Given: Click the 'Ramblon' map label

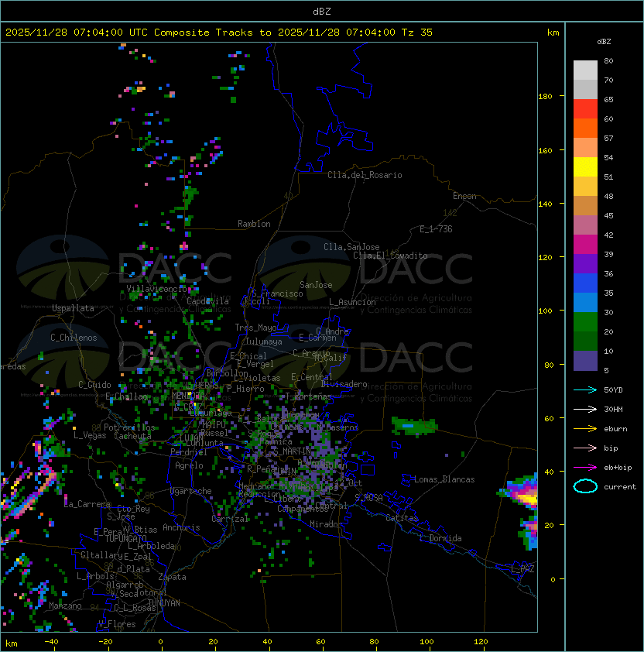Looking at the screenshot, I should point(254,224).
